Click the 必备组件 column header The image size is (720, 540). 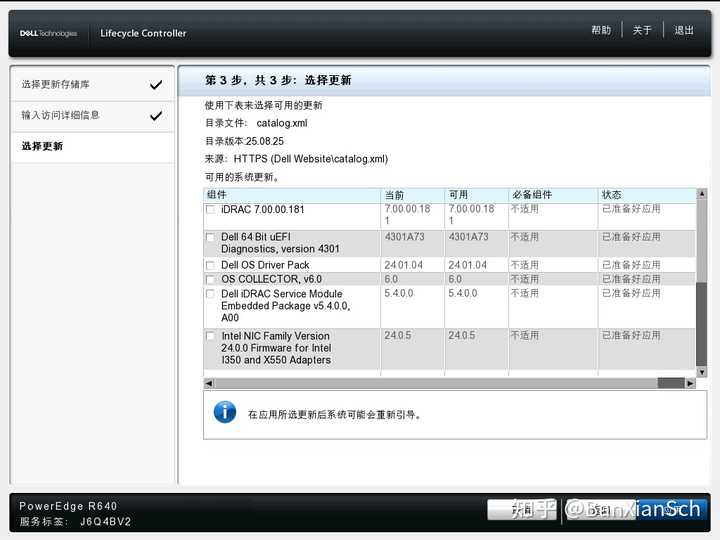coord(553,195)
